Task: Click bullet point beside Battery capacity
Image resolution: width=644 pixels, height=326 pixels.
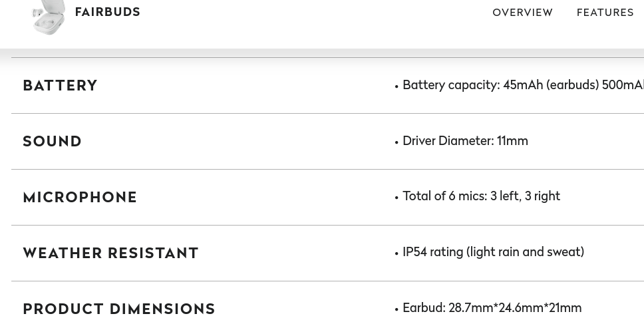Action: tap(397, 86)
